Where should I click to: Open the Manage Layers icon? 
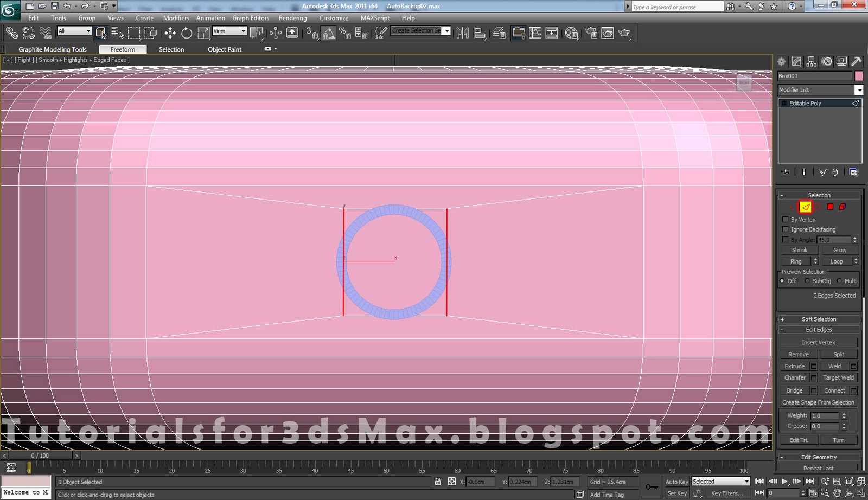pos(499,33)
